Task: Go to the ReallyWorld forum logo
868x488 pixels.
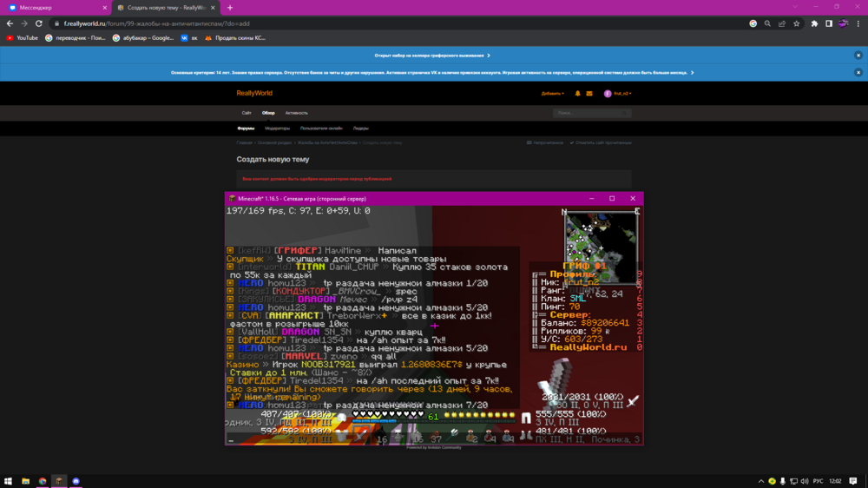Action: pos(254,93)
